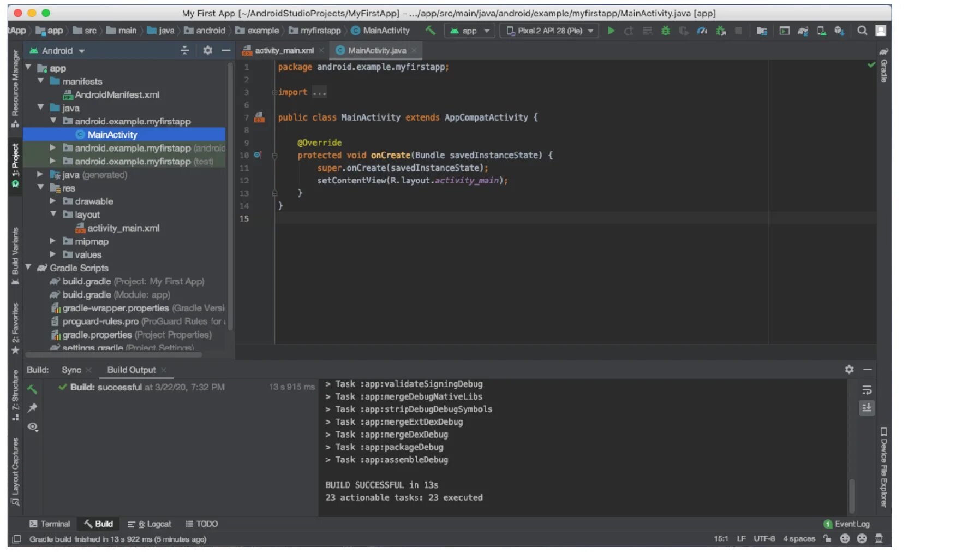Expand the drawable folder
Image resolution: width=980 pixels, height=552 pixels.
tap(53, 200)
